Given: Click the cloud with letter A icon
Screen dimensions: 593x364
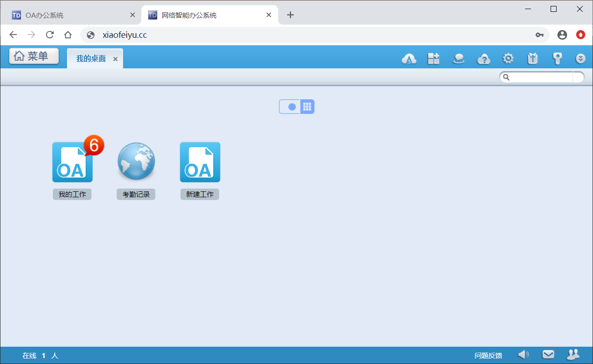Looking at the screenshot, I should click(409, 59).
